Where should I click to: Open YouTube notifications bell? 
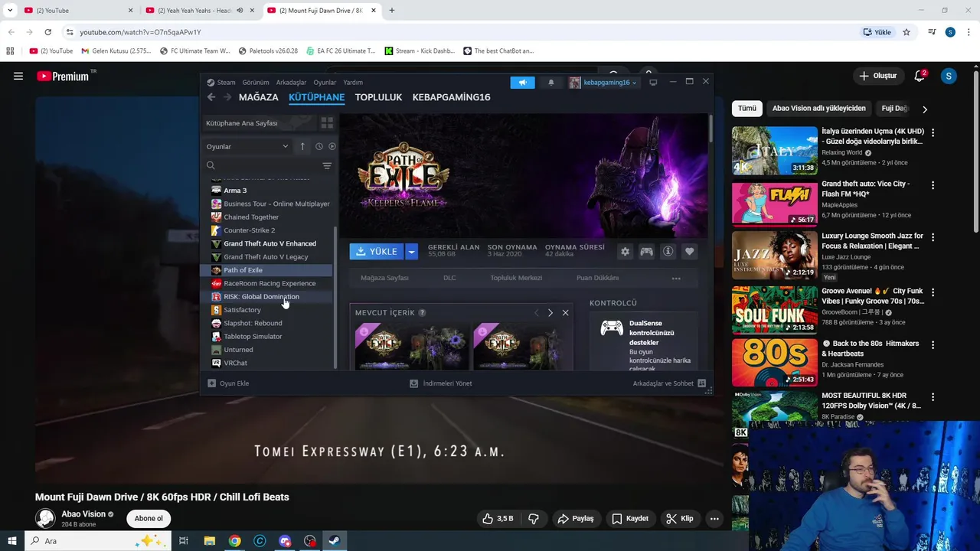(920, 76)
